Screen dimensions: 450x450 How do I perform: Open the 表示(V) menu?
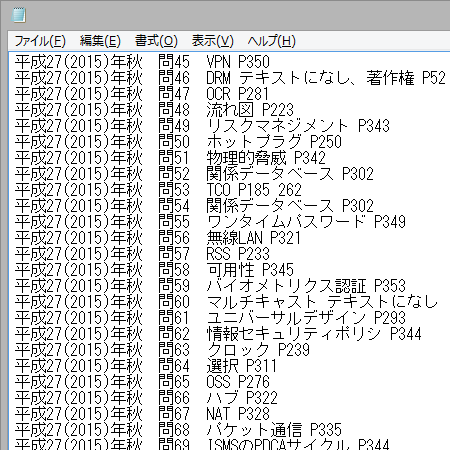coord(213,41)
